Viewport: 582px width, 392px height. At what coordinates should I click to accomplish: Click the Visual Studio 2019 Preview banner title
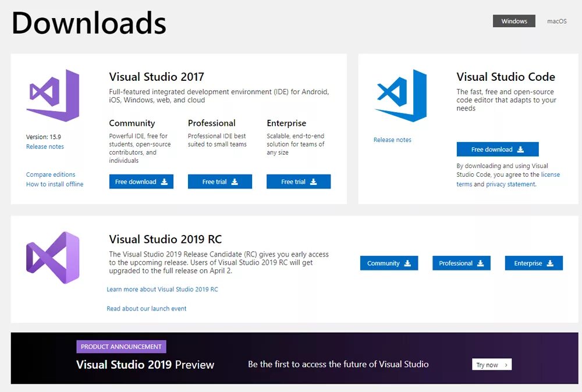(x=145, y=365)
